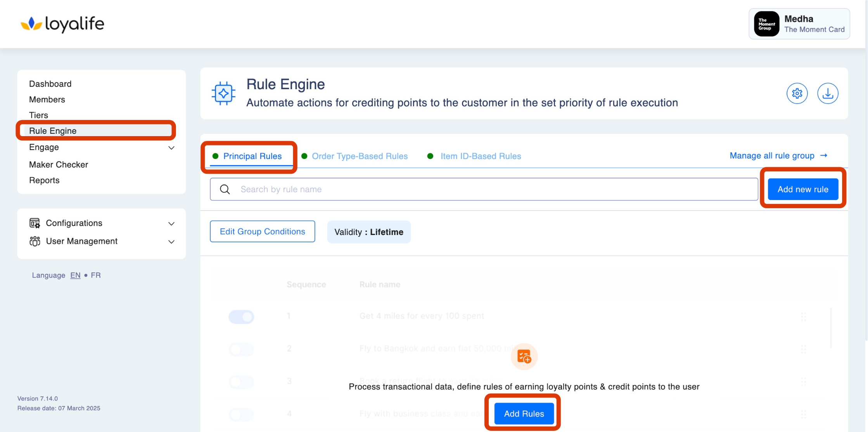Enable the sequence 2 Bangkok rule toggle
This screenshot has width=868, height=432.
coord(241,349)
